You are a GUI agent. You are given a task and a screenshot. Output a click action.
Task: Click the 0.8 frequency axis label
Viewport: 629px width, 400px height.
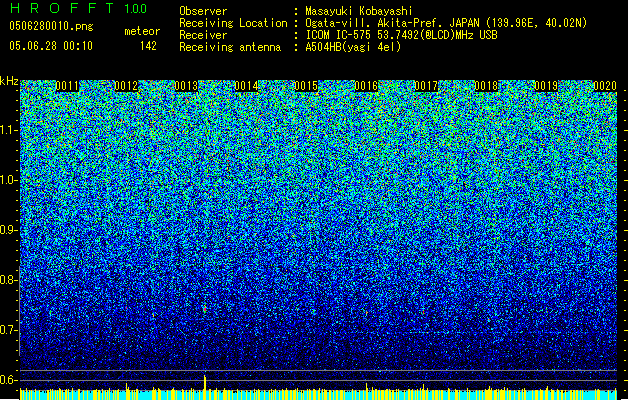8,280
